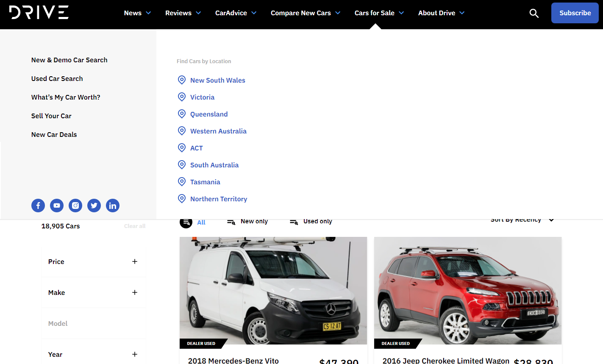Open the Compare New Cars menu
This screenshot has width=603, height=364.
(x=305, y=13)
